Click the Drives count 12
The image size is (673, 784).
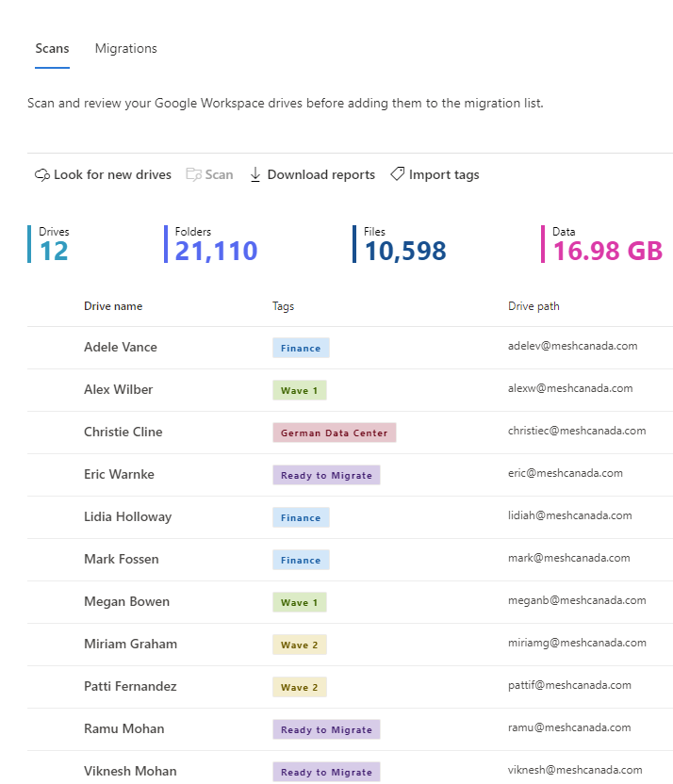coord(54,251)
